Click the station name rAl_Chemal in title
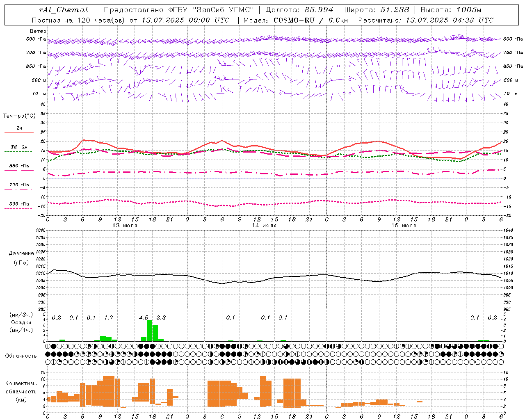525x420 pixels. (64, 10)
